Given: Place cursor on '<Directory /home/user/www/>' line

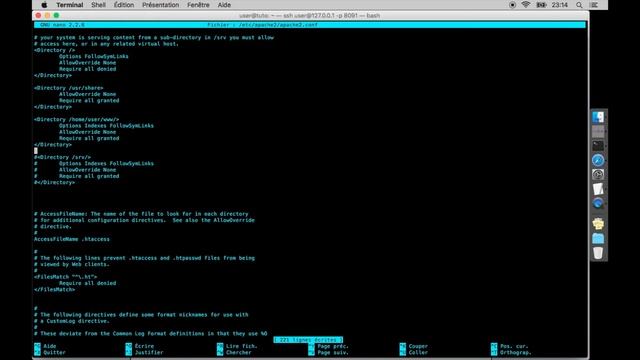Looking at the screenshot, I should pos(77,119).
